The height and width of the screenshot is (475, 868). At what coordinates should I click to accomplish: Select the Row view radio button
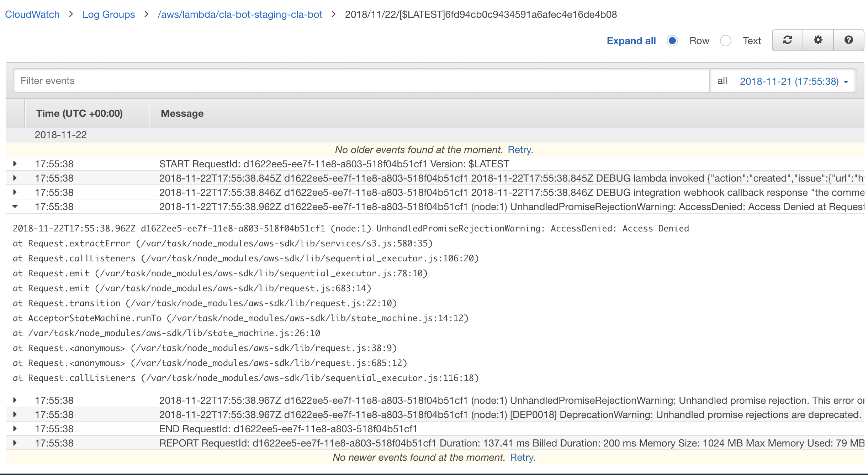[x=672, y=41]
